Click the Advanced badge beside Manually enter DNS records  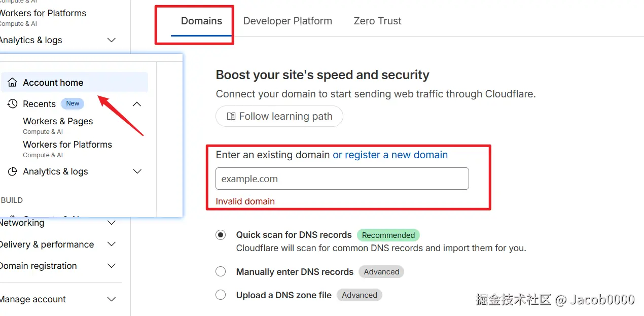[381, 272]
